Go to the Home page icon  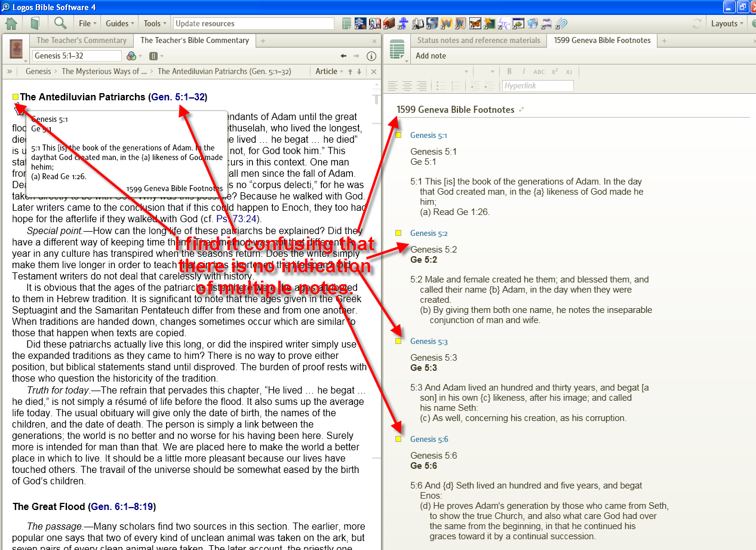pos(11,23)
